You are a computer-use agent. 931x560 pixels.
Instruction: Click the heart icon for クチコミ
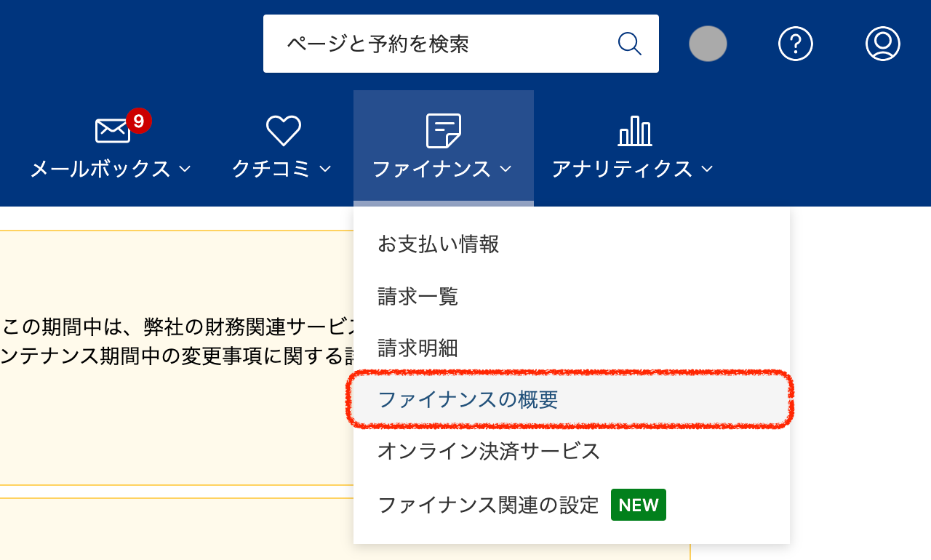(x=283, y=131)
